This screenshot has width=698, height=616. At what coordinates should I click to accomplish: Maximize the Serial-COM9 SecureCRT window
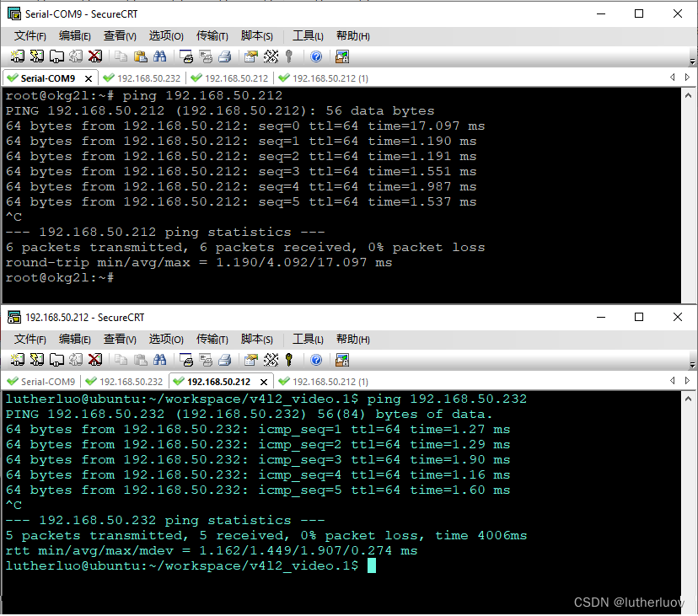(x=639, y=13)
